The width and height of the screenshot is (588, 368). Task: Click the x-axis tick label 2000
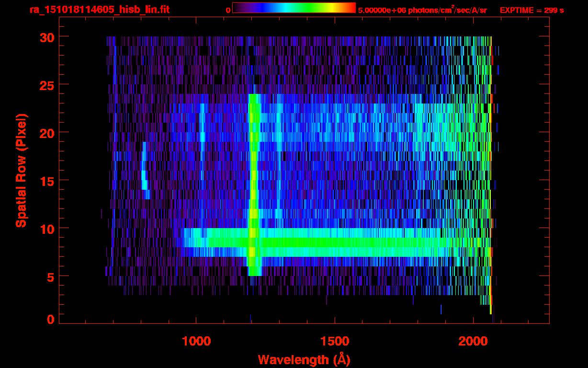[473, 341]
